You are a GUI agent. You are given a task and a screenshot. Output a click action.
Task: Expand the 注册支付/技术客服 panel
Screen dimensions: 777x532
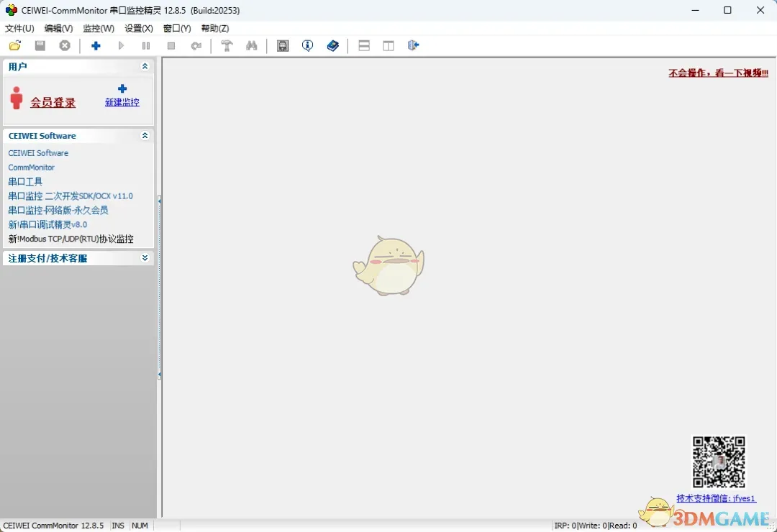pos(145,258)
